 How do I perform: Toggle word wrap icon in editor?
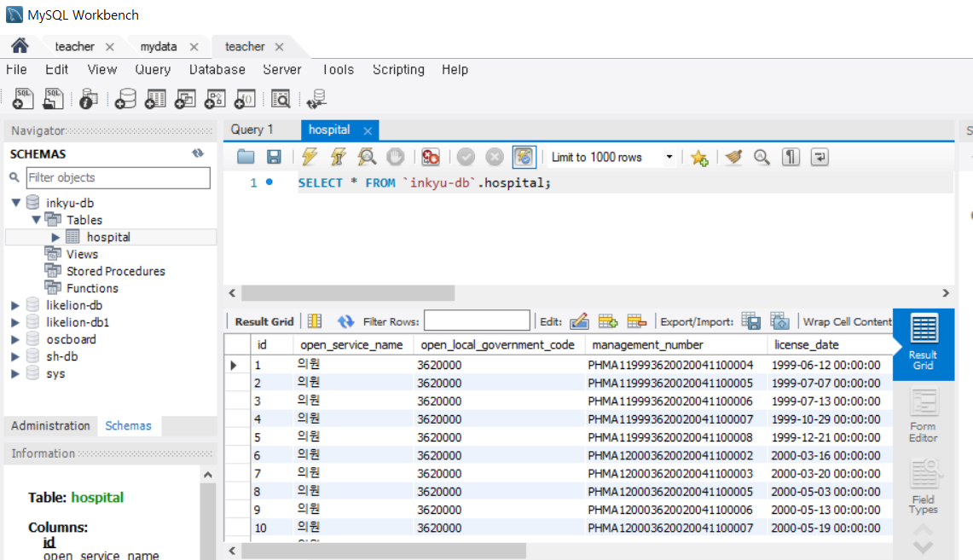[x=820, y=157]
